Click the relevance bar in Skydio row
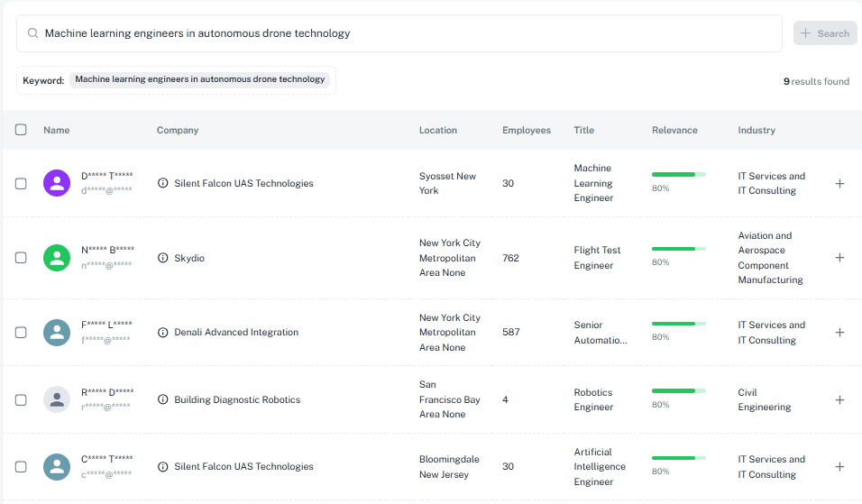Screen dimensions: 862x504 [x=678, y=249]
